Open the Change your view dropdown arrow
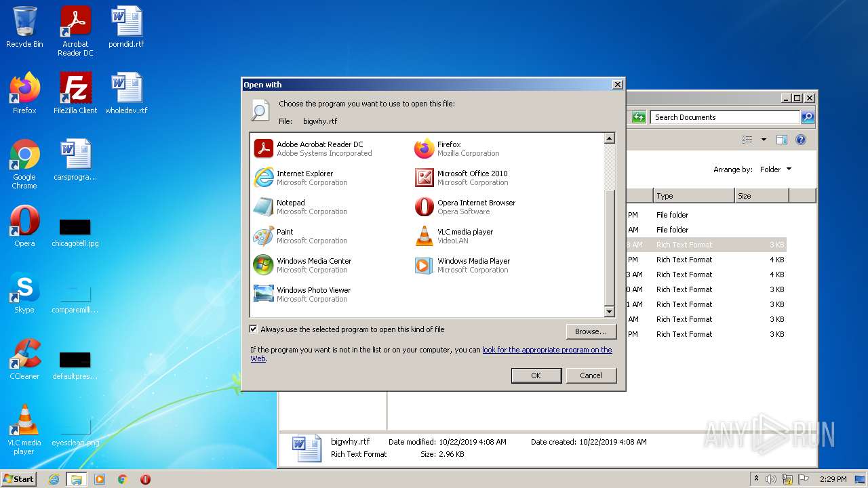 click(x=764, y=140)
